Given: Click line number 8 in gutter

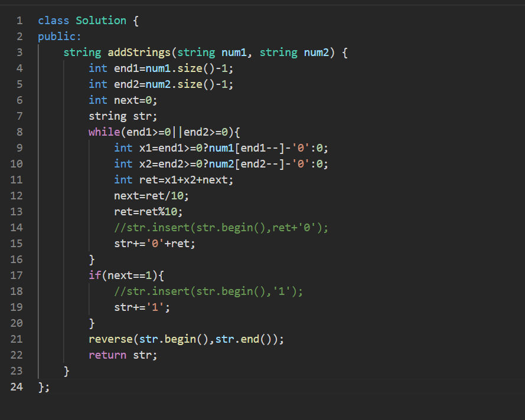Looking at the screenshot, I should tap(19, 132).
